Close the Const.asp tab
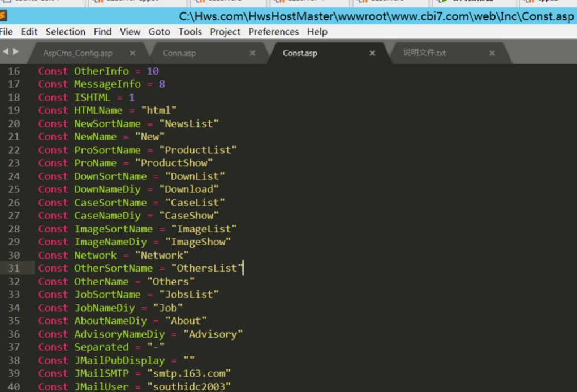The width and height of the screenshot is (577, 392). point(372,53)
